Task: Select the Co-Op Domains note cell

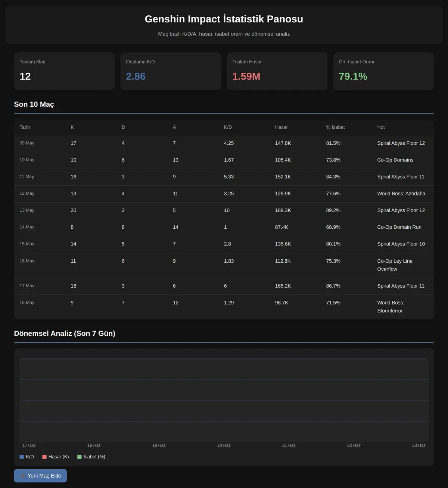Action: [x=395, y=160]
